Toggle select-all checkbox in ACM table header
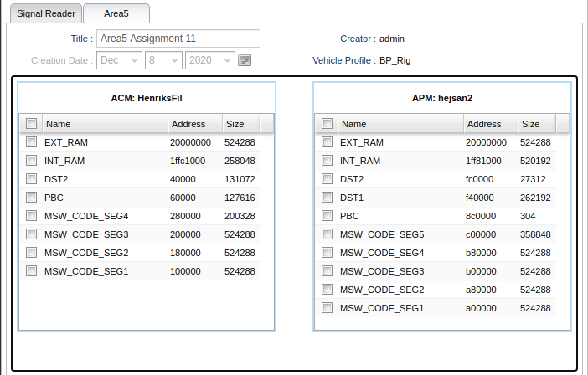This screenshot has width=588, height=375. (31, 124)
